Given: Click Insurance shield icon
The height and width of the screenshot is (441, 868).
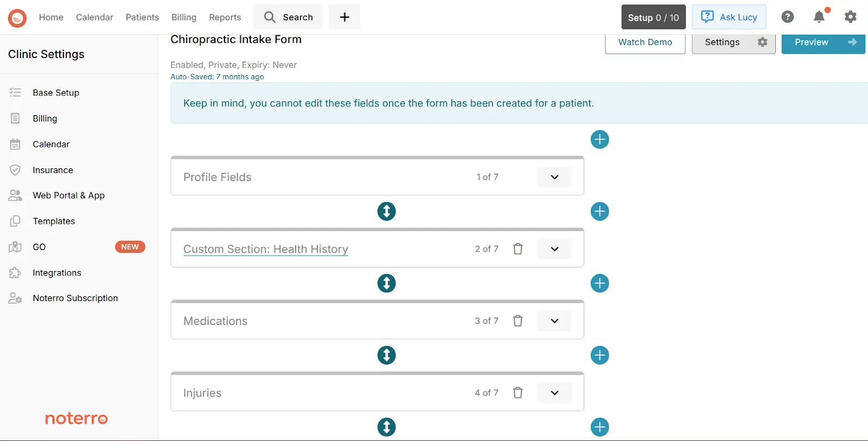Looking at the screenshot, I should coord(15,170).
